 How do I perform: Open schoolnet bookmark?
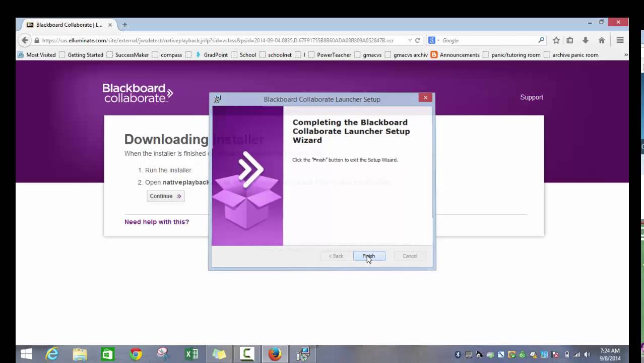point(276,55)
